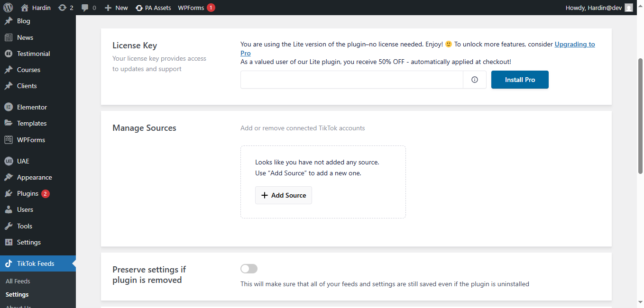Open PA Assets in the admin bar
The height and width of the screenshot is (308, 644).
(153, 8)
